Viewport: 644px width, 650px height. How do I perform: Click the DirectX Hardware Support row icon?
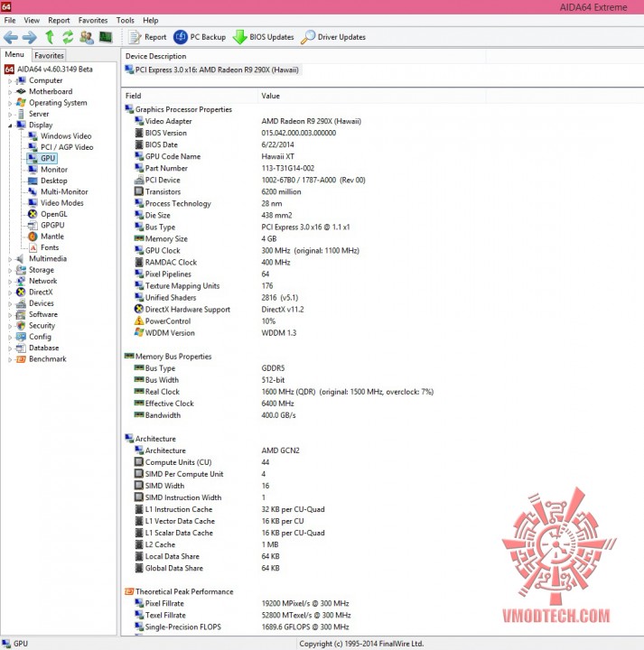(139, 310)
